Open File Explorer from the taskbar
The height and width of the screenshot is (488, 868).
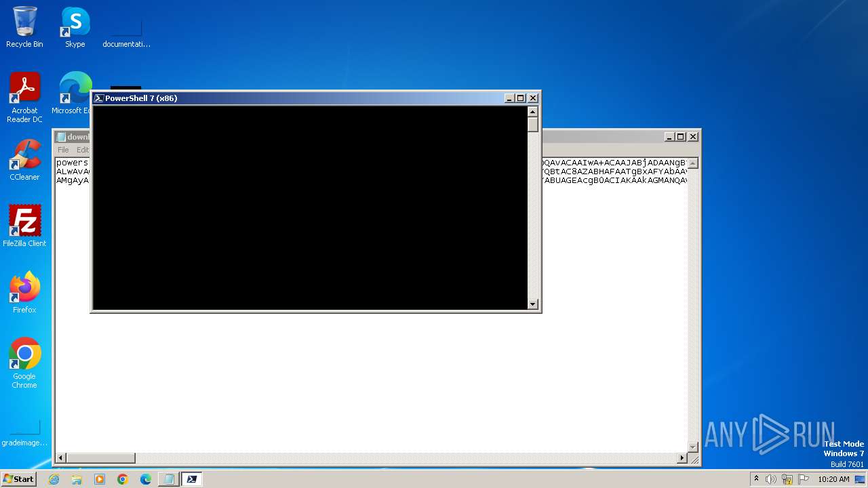[77, 479]
